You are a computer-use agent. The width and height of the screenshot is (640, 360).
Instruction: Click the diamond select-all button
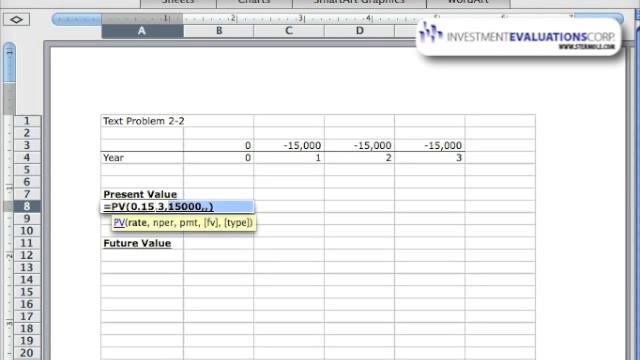click(x=16, y=19)
